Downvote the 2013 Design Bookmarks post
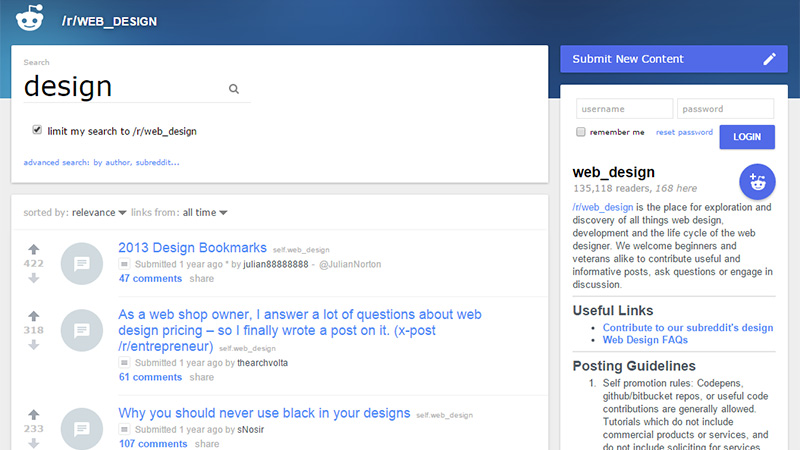The height and width of the screenshot is (450, 800). click(x=34, y=278)
